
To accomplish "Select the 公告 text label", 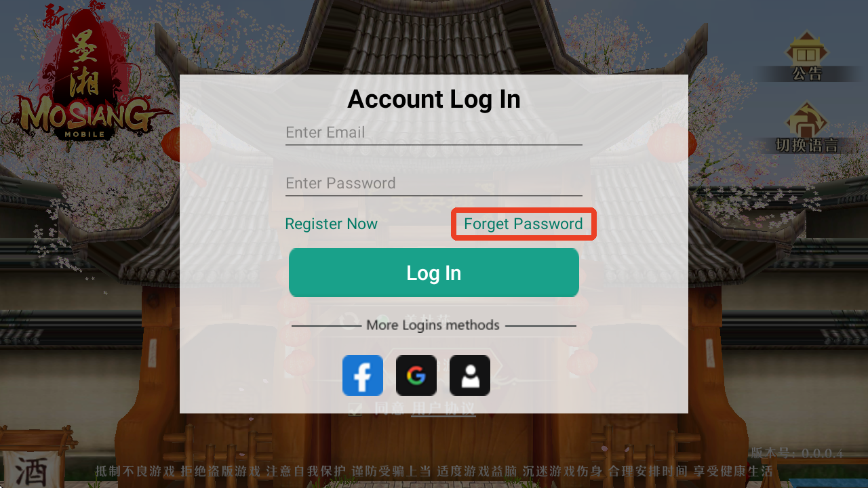I will [x=808, y=74].
